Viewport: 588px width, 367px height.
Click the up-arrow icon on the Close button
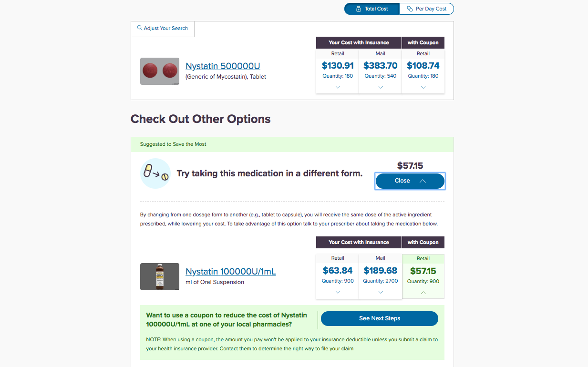(423, 181)
